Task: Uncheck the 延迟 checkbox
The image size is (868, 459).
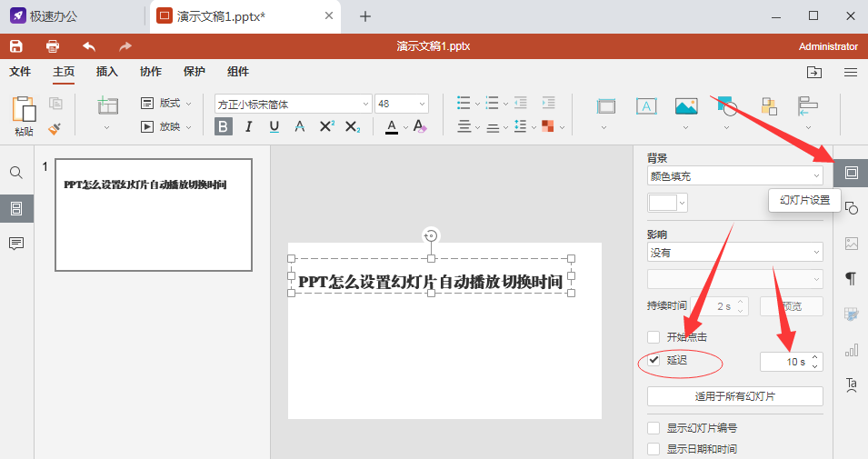Action: [653, 361]
